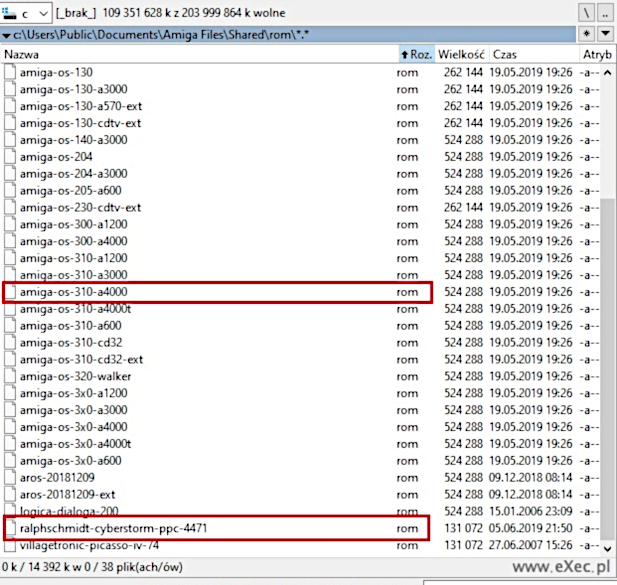The width and height of the screenshot is (617, 585).
Task: Click date 27.06.2007 15:26 of villagetronic row
Action: tap(530, 545)
